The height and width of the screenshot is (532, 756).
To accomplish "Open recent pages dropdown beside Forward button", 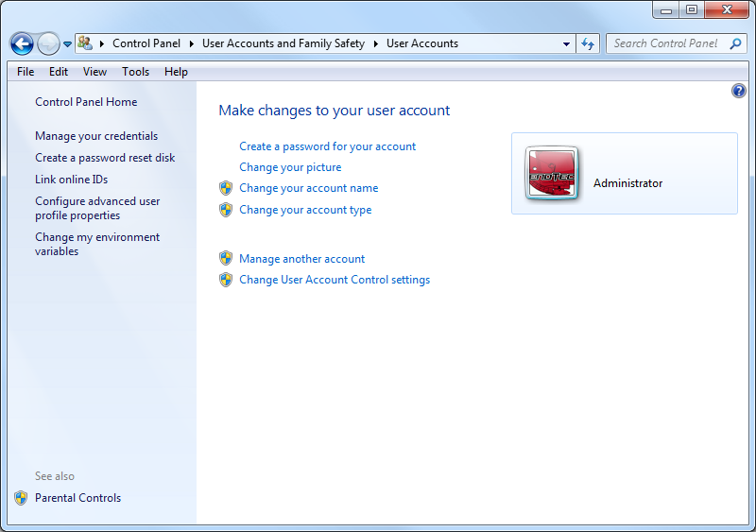I will click(x=67, y=43).
